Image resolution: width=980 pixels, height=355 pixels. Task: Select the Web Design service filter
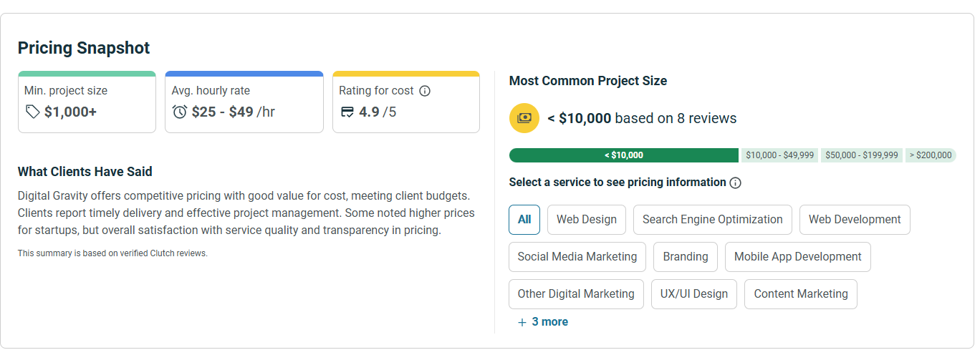[587, 220]
